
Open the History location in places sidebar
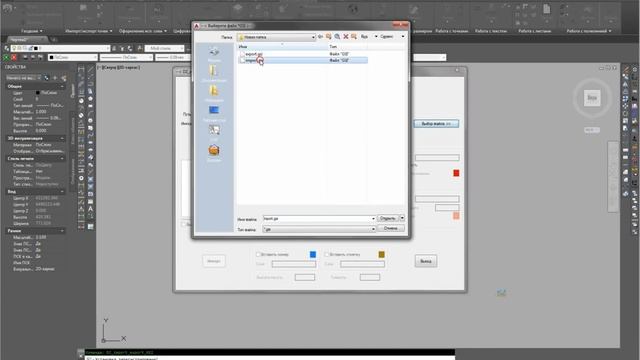pyautogui.click(x=214, y=53)
